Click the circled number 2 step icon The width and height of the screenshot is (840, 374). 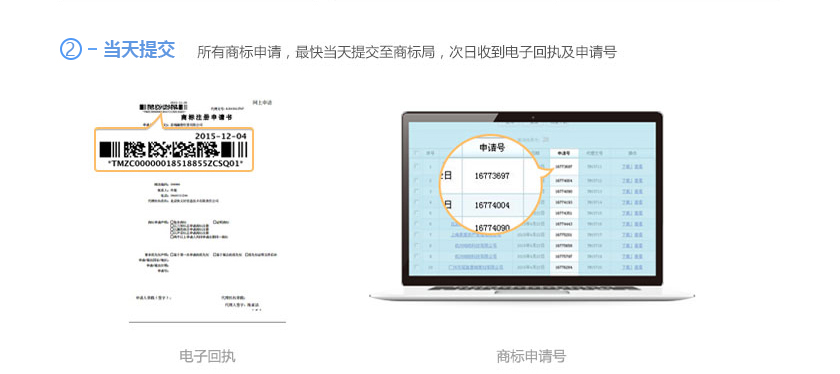(71, 50)
